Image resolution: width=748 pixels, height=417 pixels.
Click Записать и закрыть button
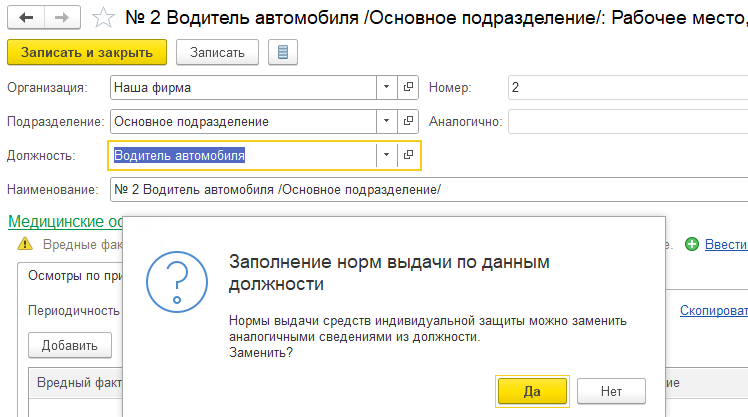pyautogui.click(x=86, y=52)
